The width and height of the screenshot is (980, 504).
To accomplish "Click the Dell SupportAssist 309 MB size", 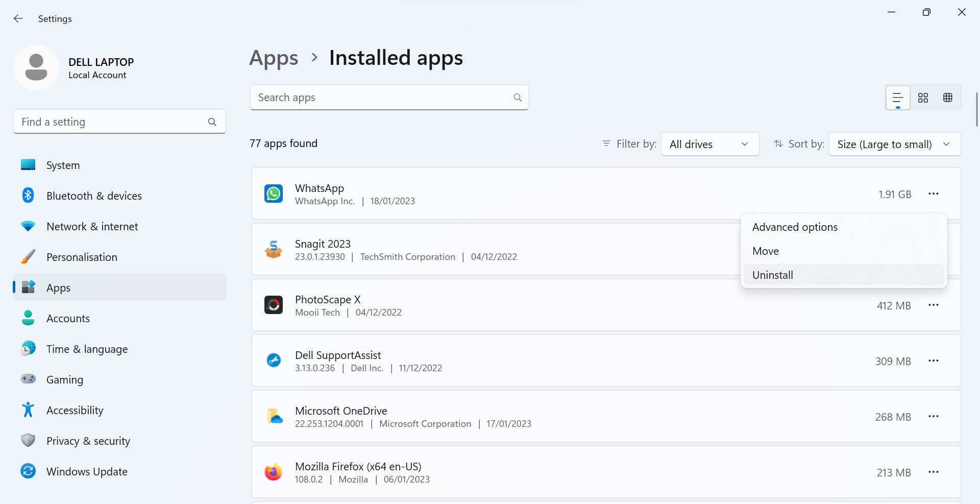I will tap(893, 362).
